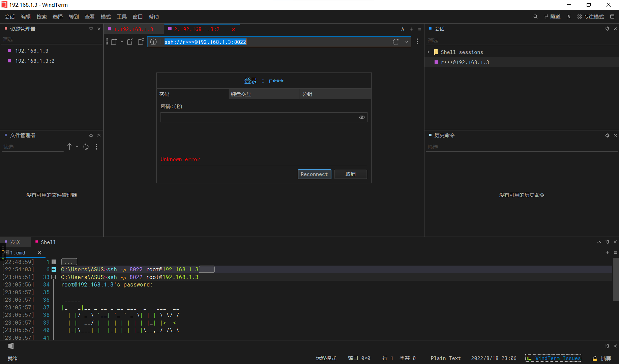Open the address bar history dropdown
The image size is (619, 364).
click(406, 42)
